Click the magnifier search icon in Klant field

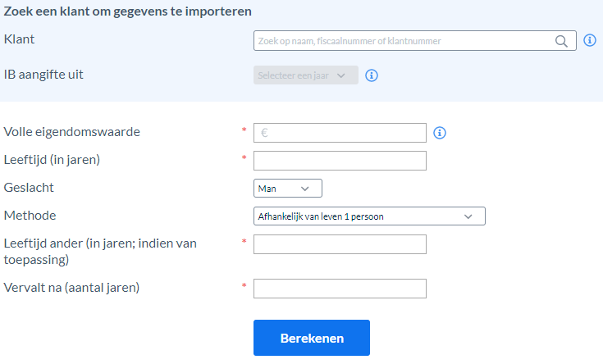(561, 41)
